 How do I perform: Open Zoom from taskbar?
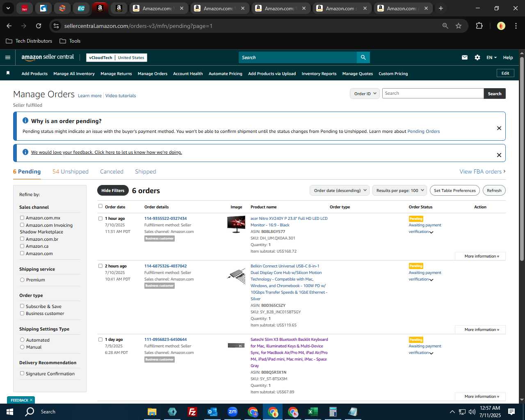pos(232,411)
